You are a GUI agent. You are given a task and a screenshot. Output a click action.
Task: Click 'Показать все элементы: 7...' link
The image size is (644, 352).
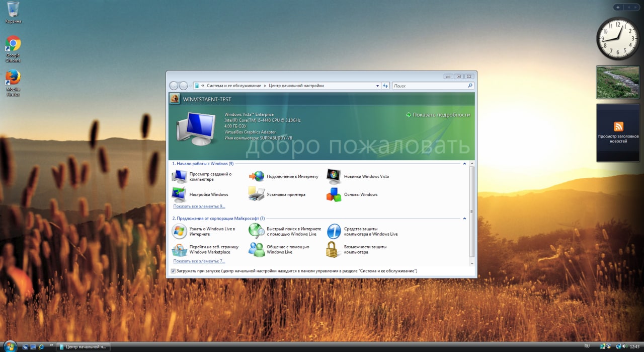click(199, 261)
